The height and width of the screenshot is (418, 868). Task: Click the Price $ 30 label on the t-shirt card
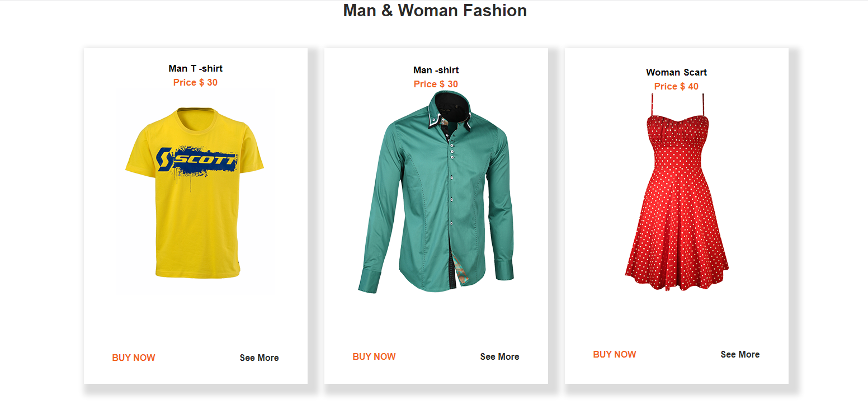point(195,82)
